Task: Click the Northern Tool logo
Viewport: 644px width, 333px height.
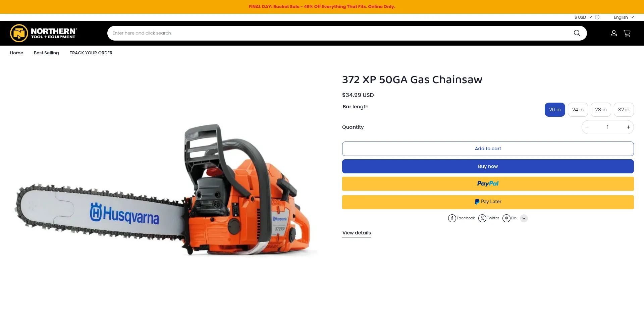Action: tap(44, 33)
